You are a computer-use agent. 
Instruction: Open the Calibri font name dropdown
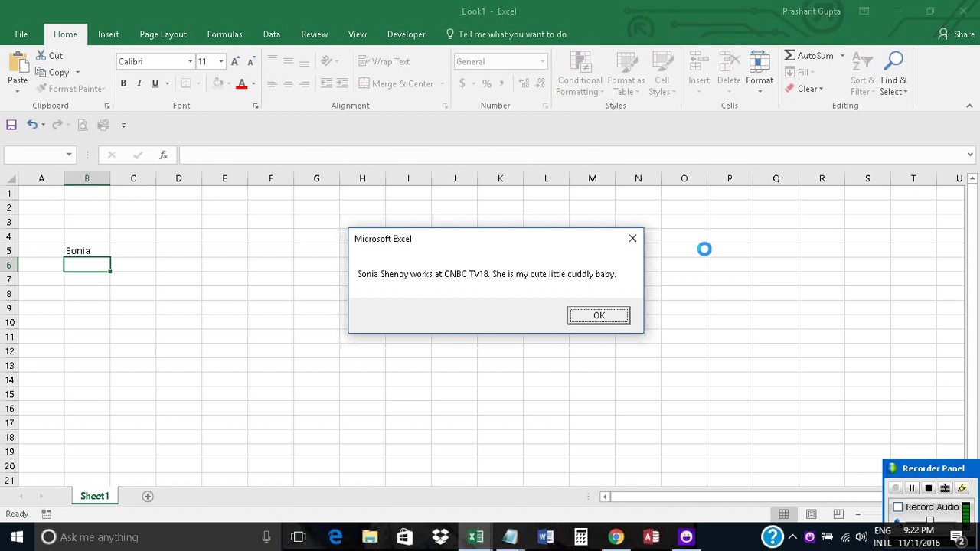coord(190,61)
